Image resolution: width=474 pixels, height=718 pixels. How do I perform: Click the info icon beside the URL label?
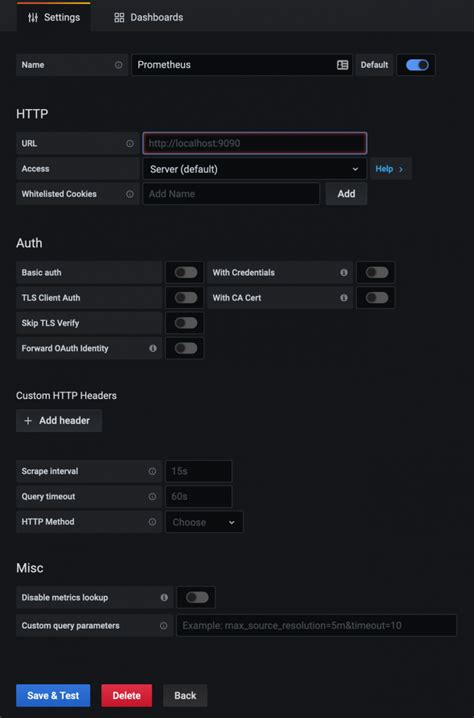(x=130, y=143)
